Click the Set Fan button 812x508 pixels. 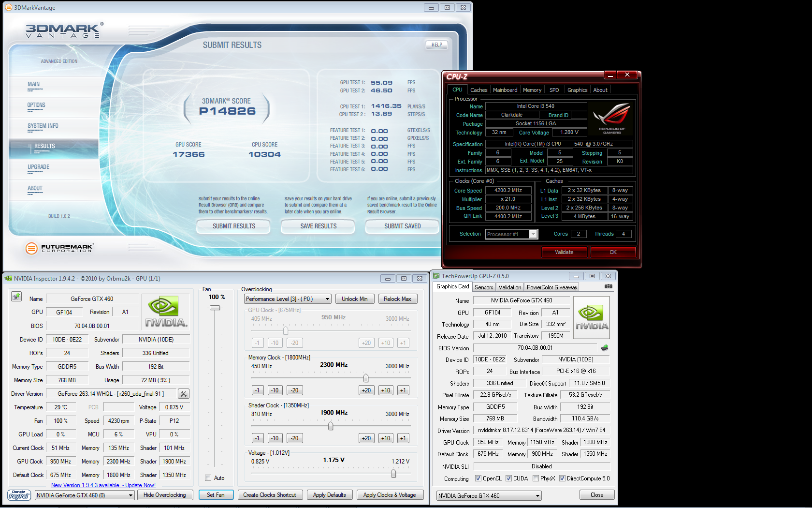(x=216, y=495)
